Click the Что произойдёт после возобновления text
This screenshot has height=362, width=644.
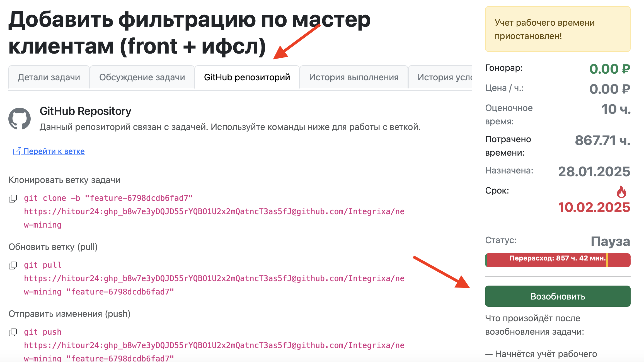[x=535, y=325]
